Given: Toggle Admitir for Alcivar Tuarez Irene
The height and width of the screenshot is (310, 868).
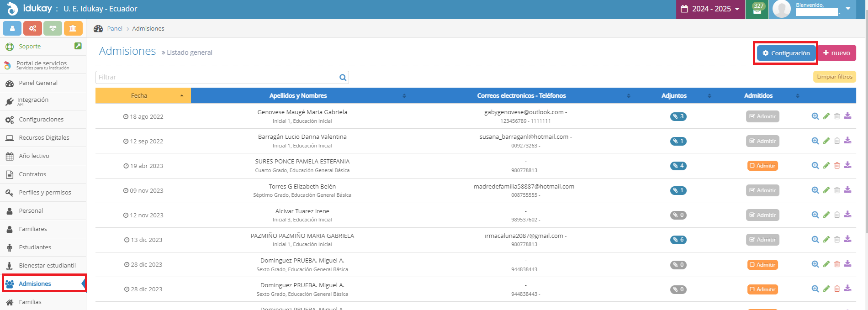Looking at the screenshot, I should pos(762,215).
